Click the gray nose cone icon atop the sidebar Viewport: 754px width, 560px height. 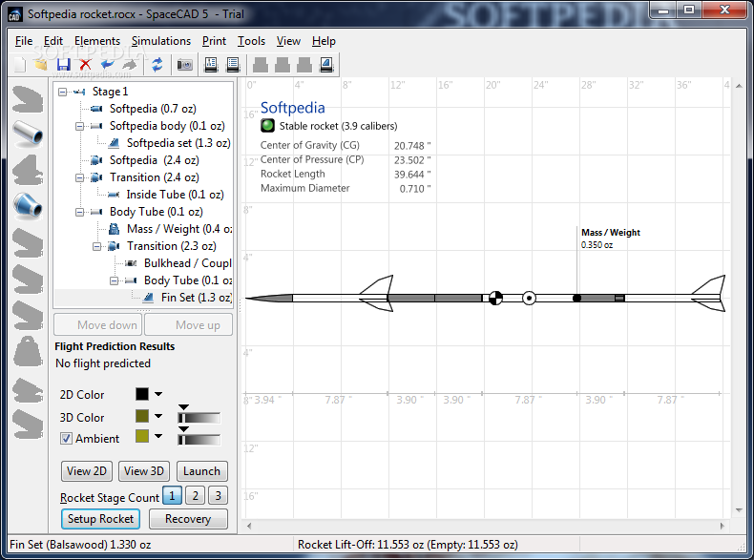(28, 98)
